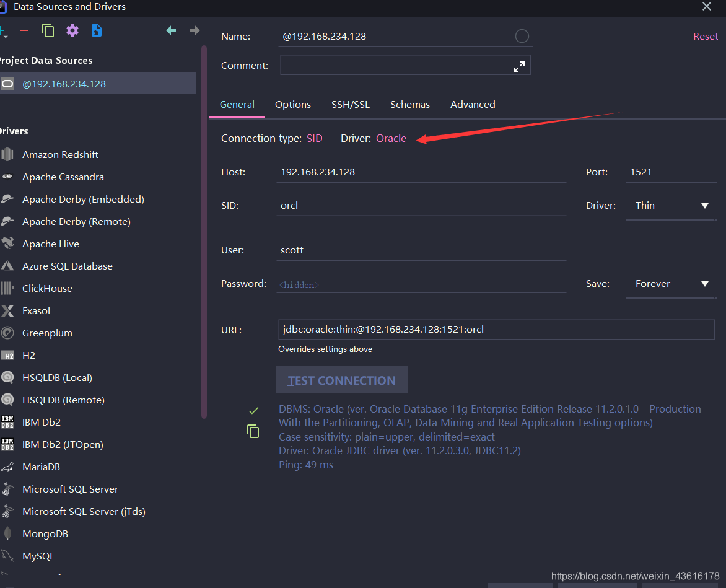
Task: Click the Azure SQL Database icon
Action: (7, 266)
